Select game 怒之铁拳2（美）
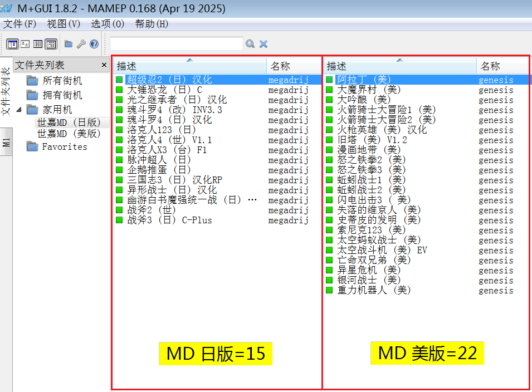Image resolution: width=532 pixels, height=392 pixels. (372, 160)
